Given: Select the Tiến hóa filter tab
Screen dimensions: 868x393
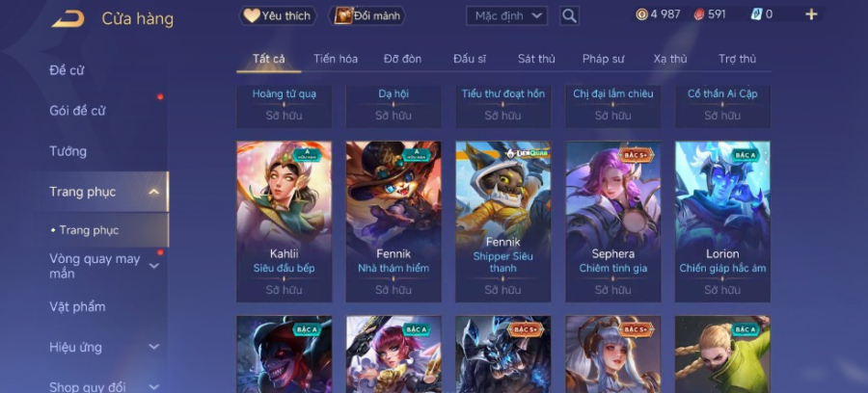Looking at the screenshot, I should coord(336,59).
